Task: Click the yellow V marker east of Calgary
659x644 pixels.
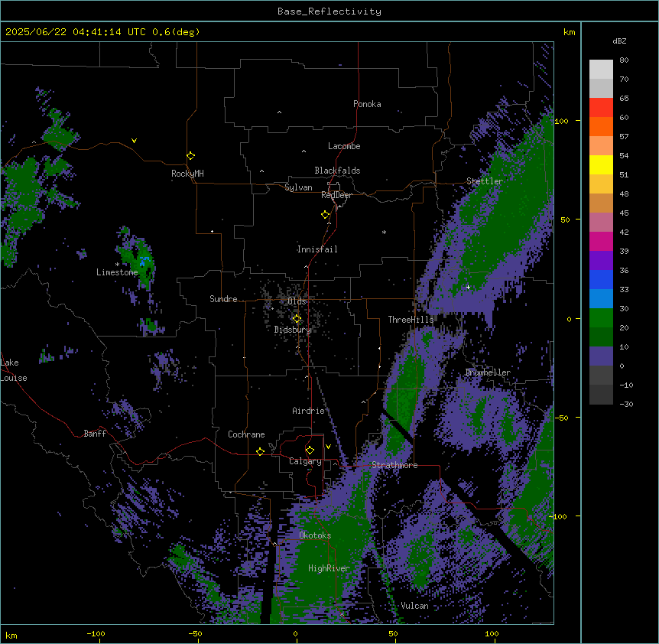Action: pyautogui.click(x=328, y=447)
